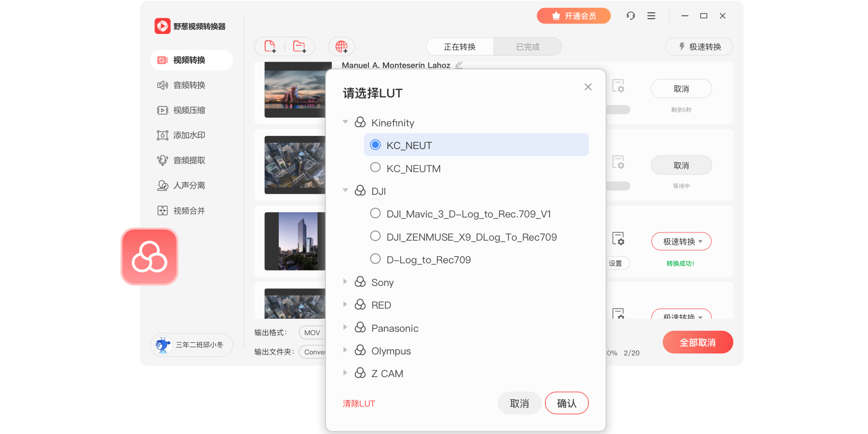868x434 pixels.
Task: Click the globe add-URL icon
Action: 341,47
